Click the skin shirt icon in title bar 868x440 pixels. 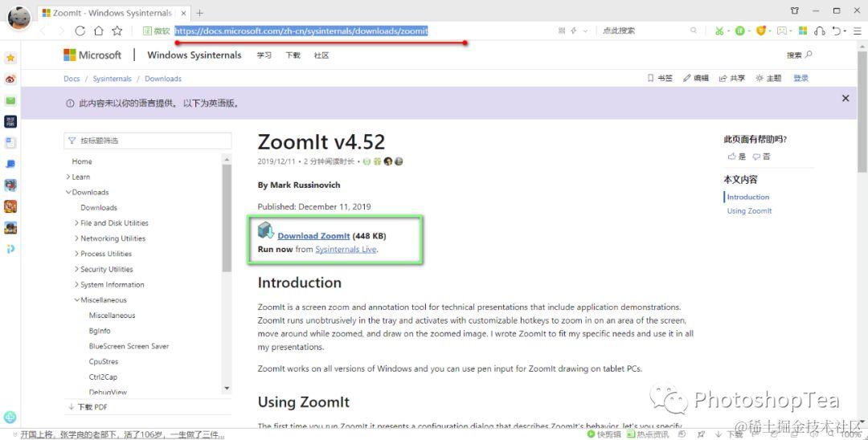(795, 10)
